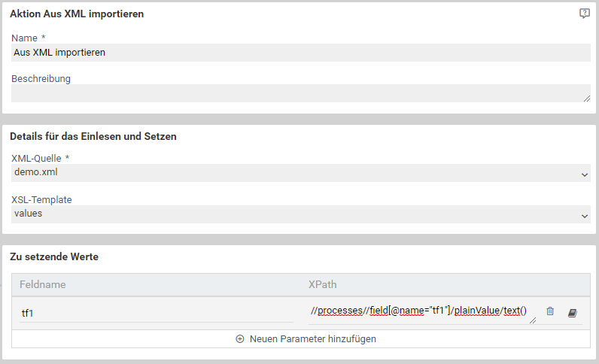The image size is (599, 364).
Task: Open the book icon beside the XPath field
Action: click(572, 313)
